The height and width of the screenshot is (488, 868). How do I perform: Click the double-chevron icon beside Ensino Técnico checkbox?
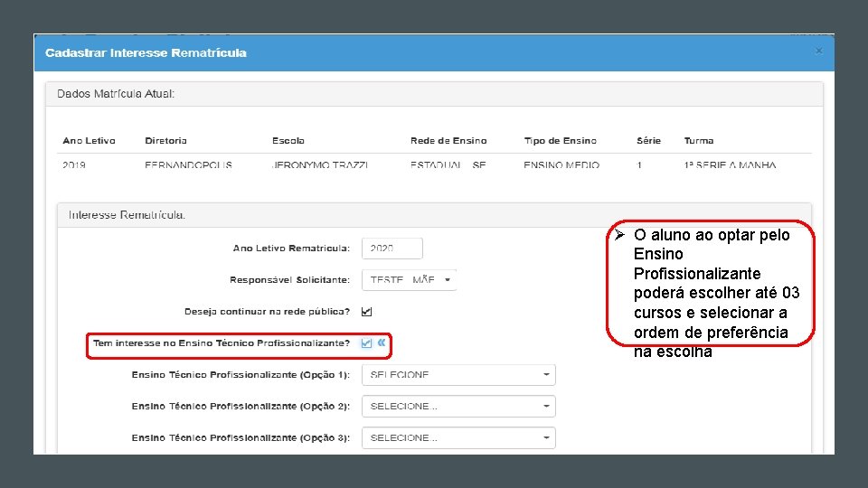pyautogui.click(x=382, y=343)
